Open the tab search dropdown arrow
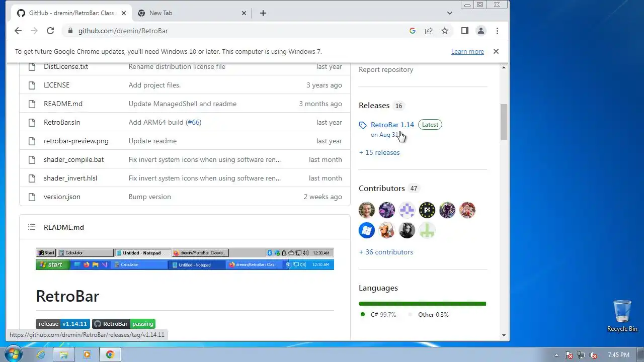Image resolution: width=644 pixels, height=362 pixels. click(450, 13)
